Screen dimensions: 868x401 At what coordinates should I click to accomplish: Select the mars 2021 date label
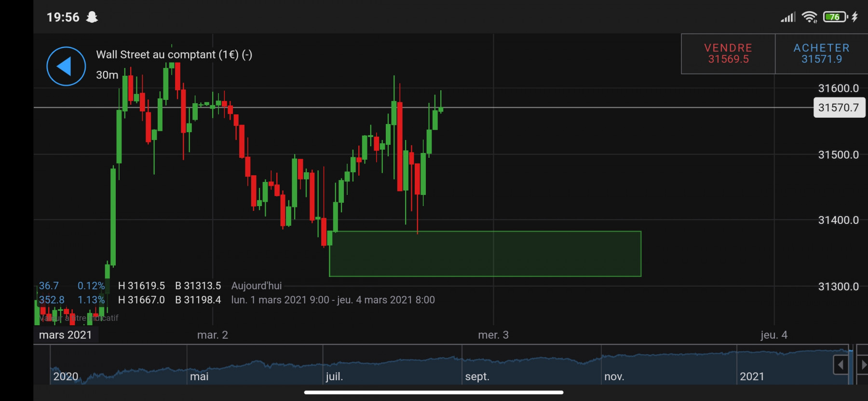tap(66, 335)
